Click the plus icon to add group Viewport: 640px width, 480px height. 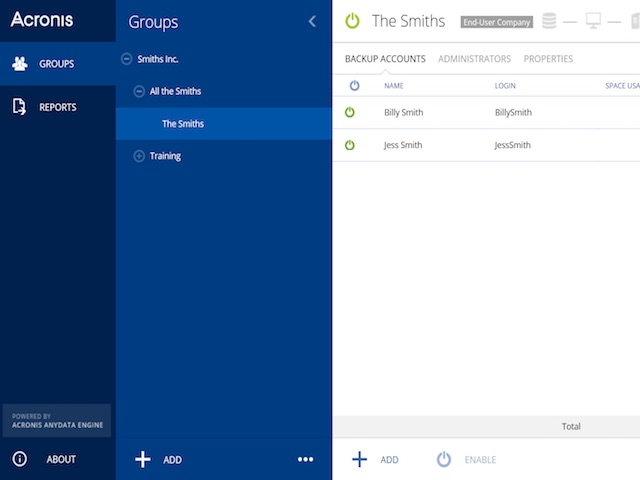click(143, 460)
